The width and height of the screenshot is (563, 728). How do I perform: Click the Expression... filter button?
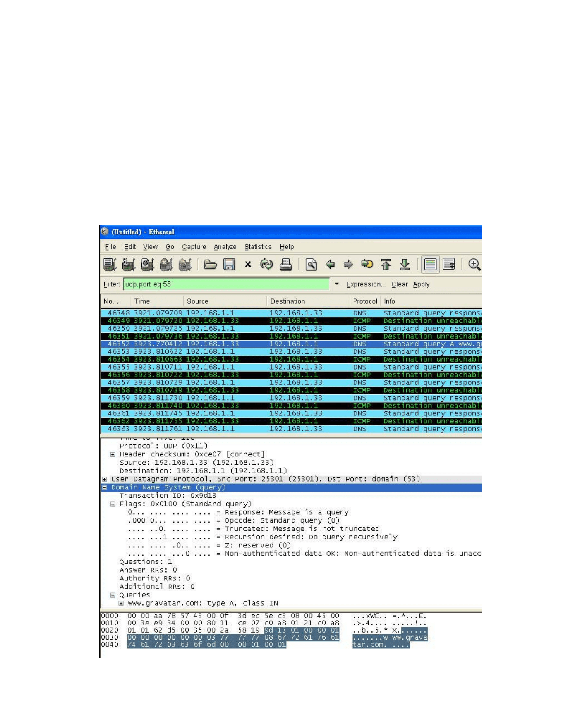click(366, 284)
